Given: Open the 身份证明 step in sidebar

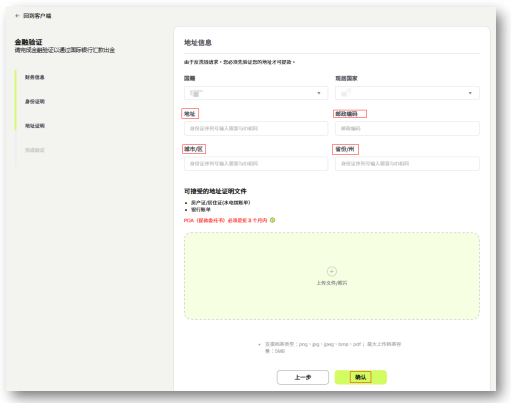Looking at the screenshot, I should [35, 101].
